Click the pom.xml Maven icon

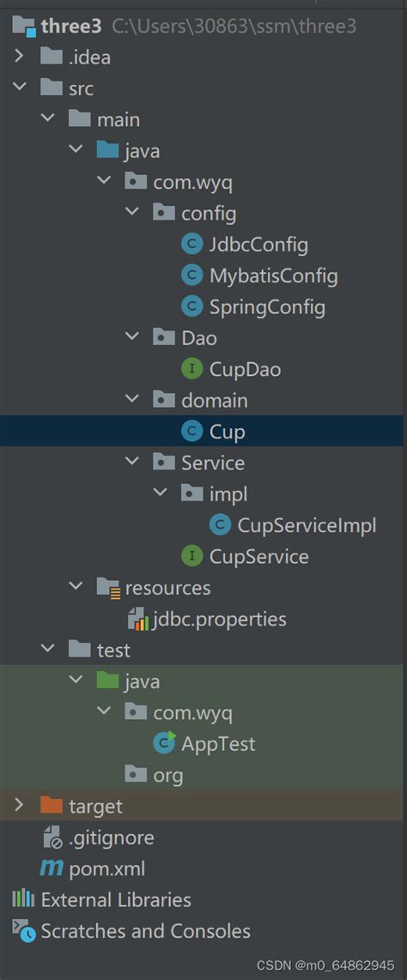pyautogui.click(x=51, y=868)
